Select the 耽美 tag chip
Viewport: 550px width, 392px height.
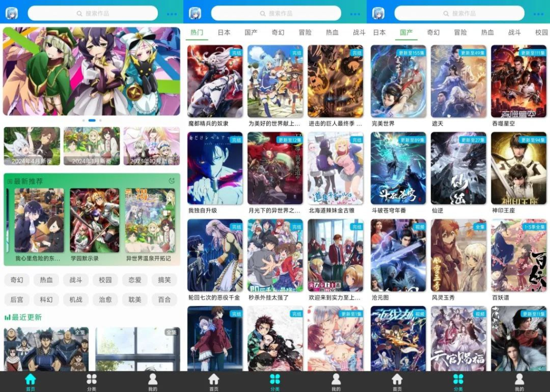[x=135, y=300]
